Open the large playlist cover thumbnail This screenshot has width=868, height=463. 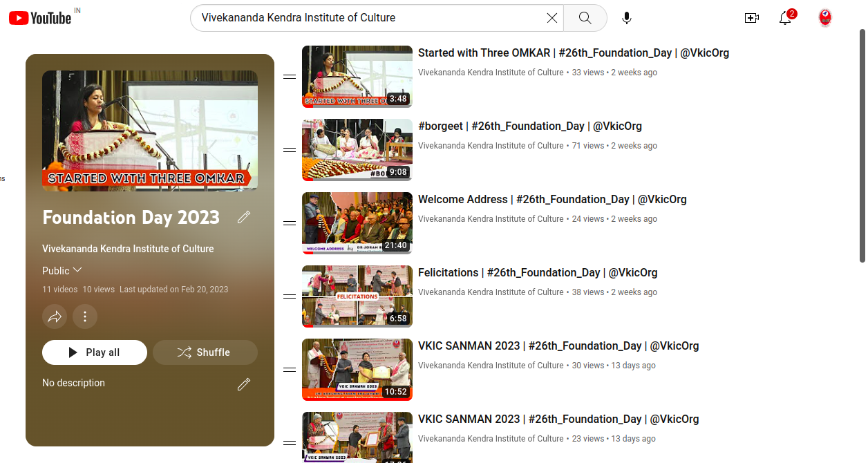[150, 131]
